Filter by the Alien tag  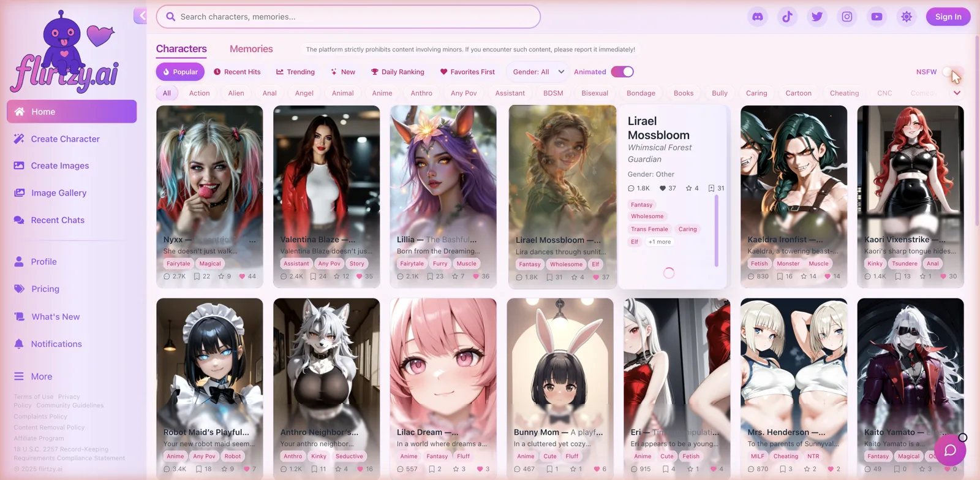pos(236,93)
